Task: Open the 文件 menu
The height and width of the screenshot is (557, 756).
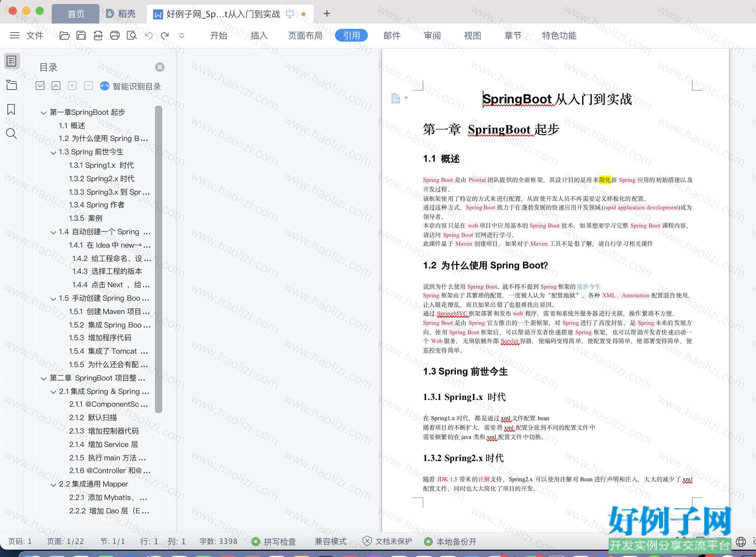Action: pyautogui.click(x=35, y=36)
